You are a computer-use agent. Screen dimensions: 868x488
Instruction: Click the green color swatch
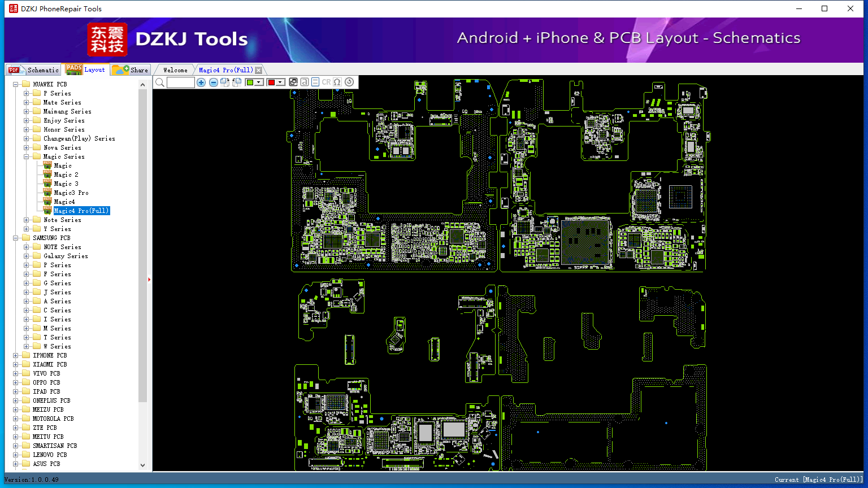[250, 82]
